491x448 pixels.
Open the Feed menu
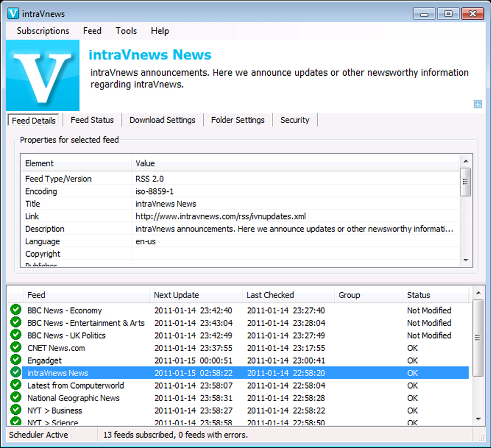click(x=92, y=31)
